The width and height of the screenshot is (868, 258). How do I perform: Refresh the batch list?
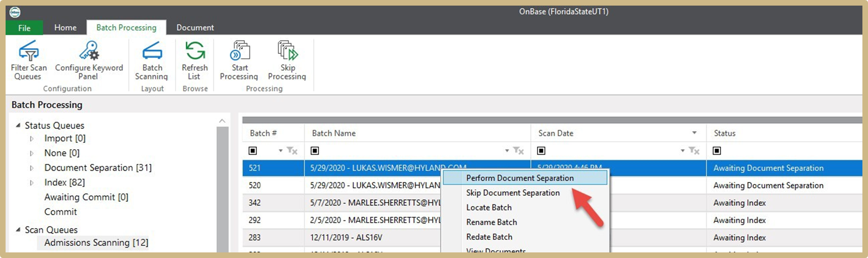195,60
